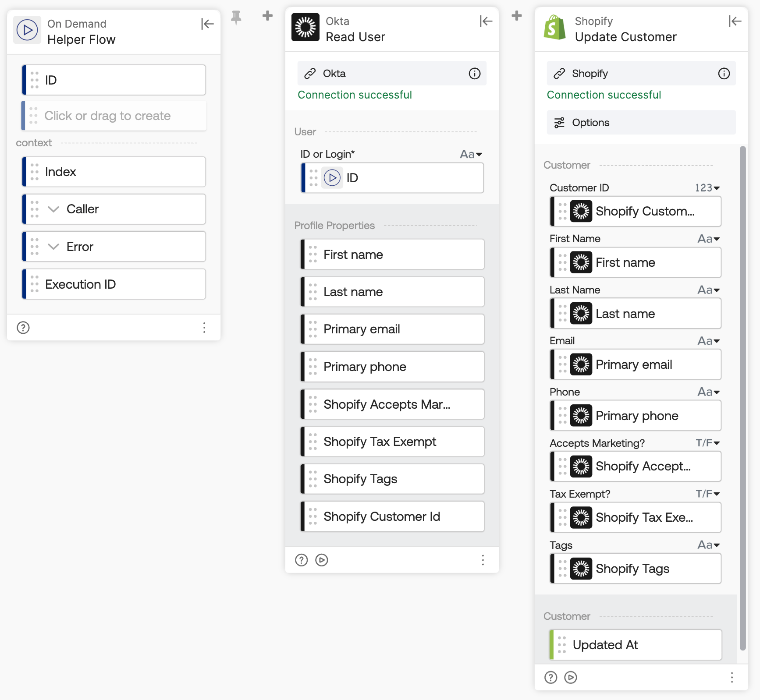The width and height of the screenshot is (760, 700).
Task: Open help for Okta Read User card
Action: click(x=302, y=560)
